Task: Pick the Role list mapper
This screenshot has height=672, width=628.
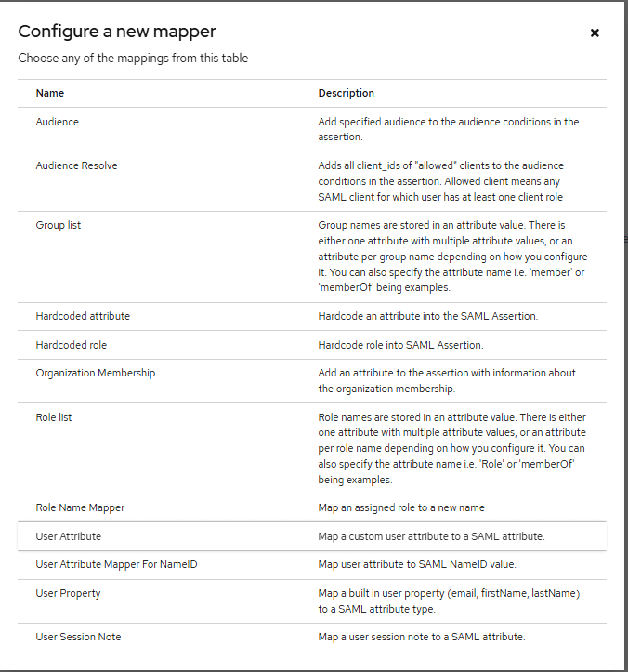Action: (54, 417)
